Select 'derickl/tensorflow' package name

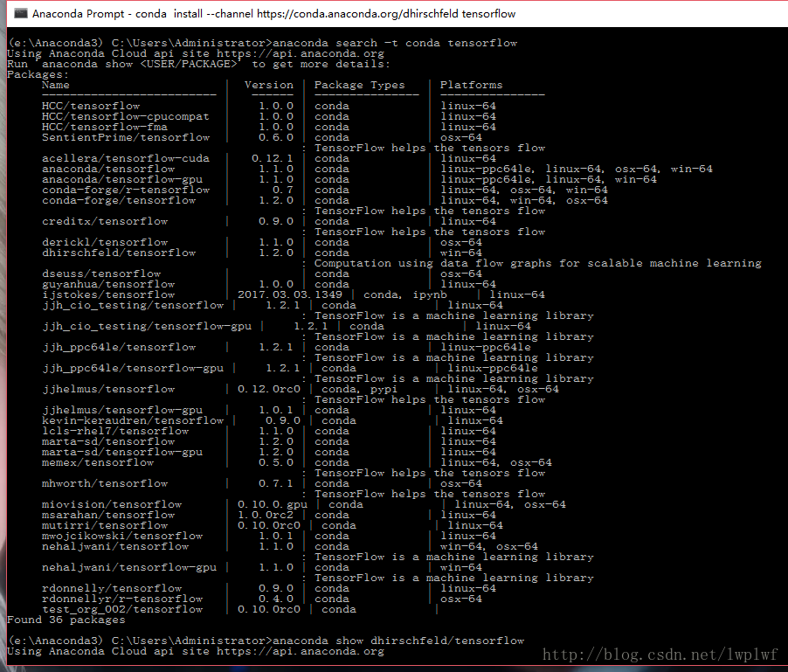105,242
